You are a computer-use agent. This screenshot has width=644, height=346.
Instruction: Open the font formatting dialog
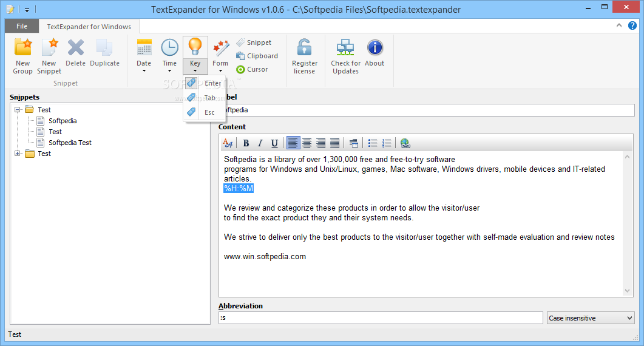(x=228, y=143)
